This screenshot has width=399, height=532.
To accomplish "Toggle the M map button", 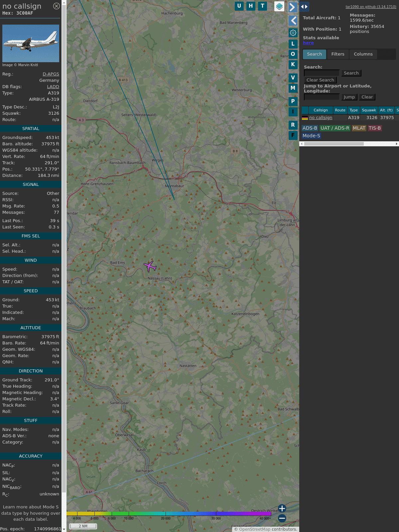I will pos(293,88).
